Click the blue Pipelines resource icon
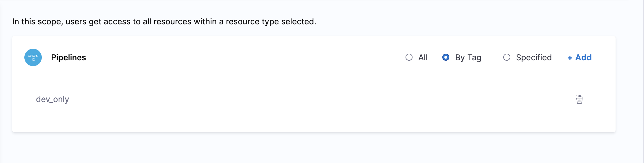Viewport: 644px width, 163px height. point(33,57)
